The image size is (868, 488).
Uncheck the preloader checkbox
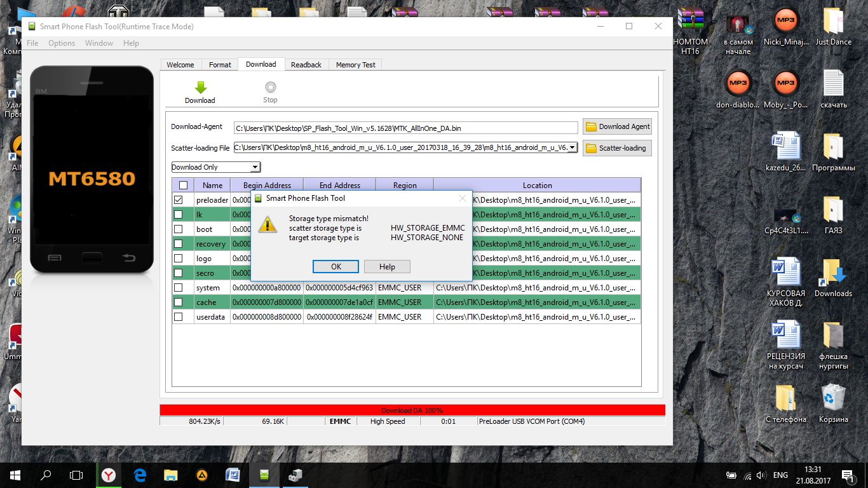[x=179, y=200]
